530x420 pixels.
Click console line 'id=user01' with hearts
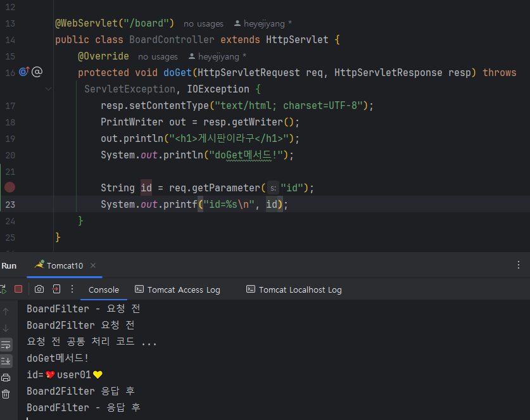point(65,374)
